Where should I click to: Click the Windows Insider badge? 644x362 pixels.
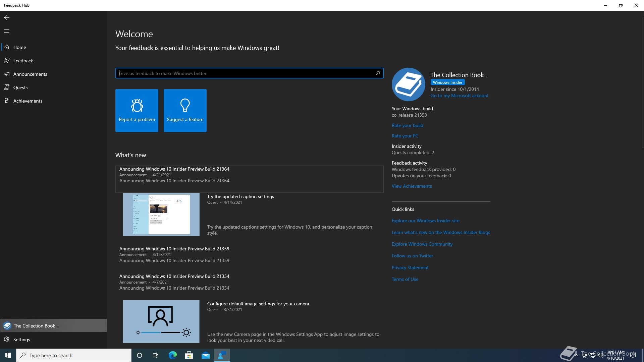pyautogui.click(x=447, y=82)
